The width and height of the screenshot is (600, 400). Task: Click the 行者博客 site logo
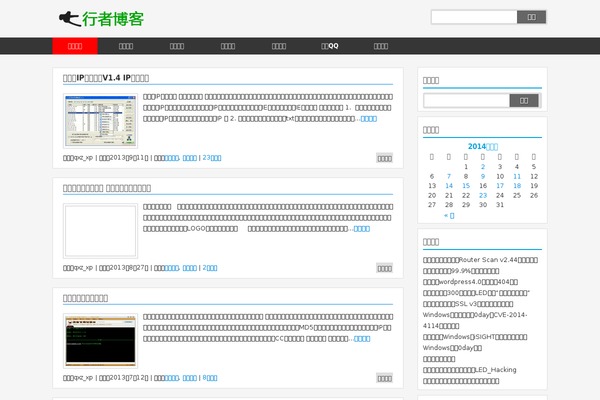coord(101,19)
